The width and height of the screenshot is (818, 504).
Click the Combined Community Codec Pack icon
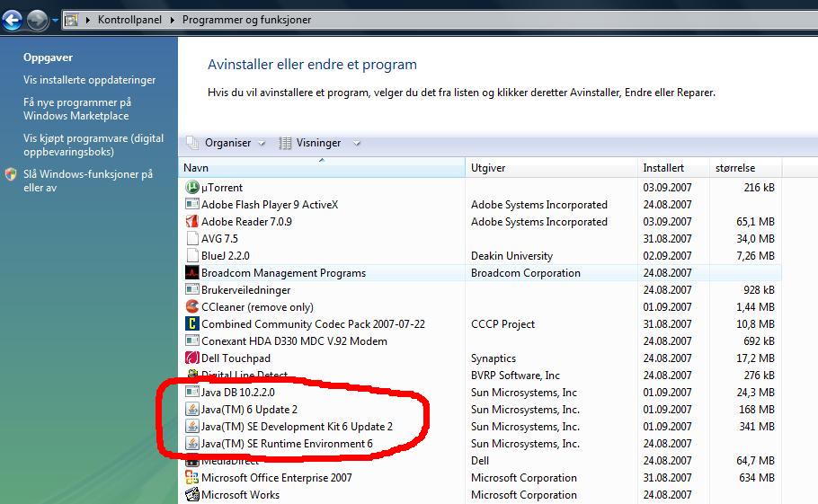coord(192,323)
